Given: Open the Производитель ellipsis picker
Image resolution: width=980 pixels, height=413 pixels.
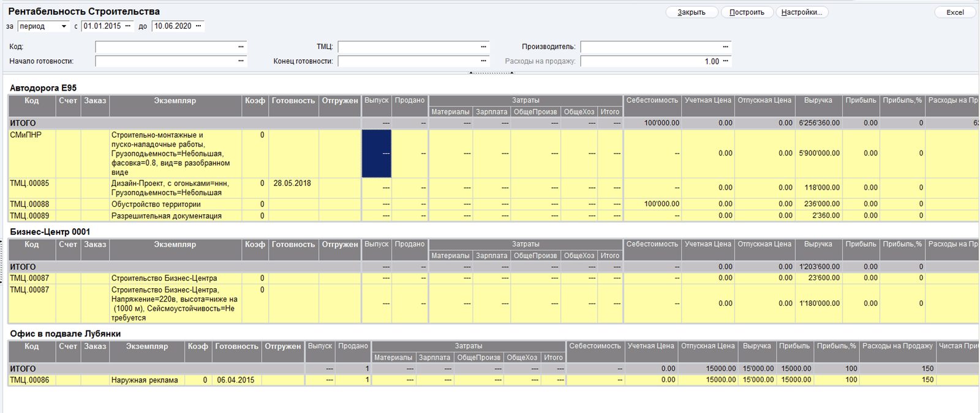Looking at the screenshot, I should pyautogui.click(x=726, y=47).
